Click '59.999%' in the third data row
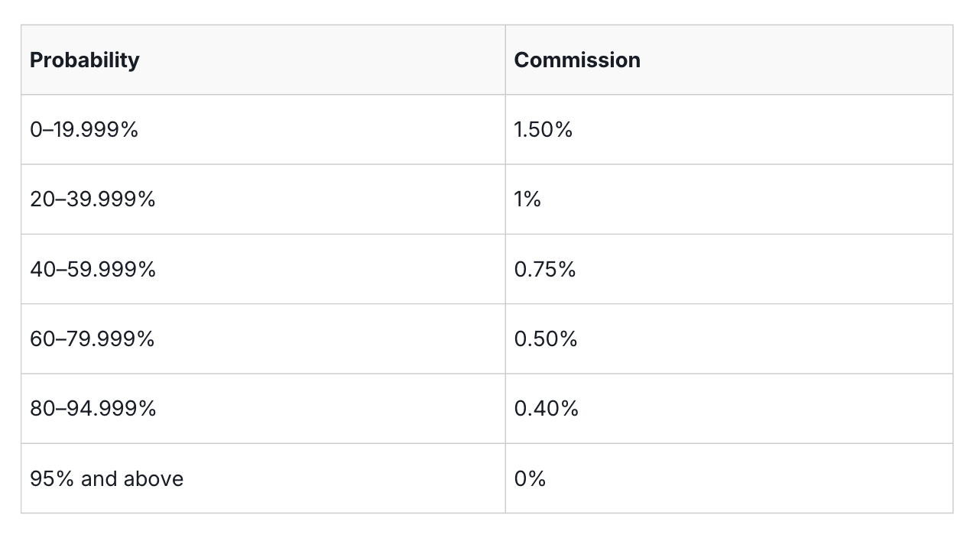The width and height of the screenshot is (980, 541). [111, 270]
